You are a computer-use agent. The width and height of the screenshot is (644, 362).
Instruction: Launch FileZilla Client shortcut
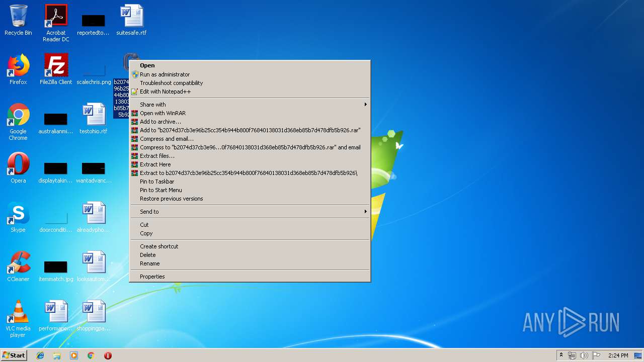click(x=56, y=69)
